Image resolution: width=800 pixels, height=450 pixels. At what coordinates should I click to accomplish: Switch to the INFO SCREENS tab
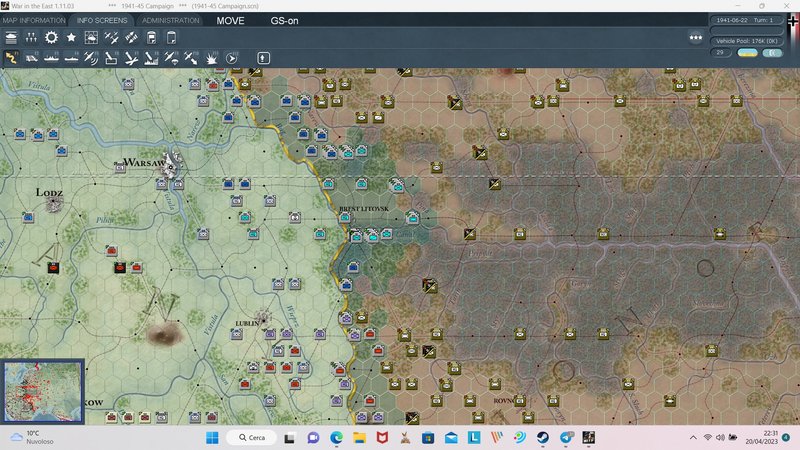pos(102,20)
